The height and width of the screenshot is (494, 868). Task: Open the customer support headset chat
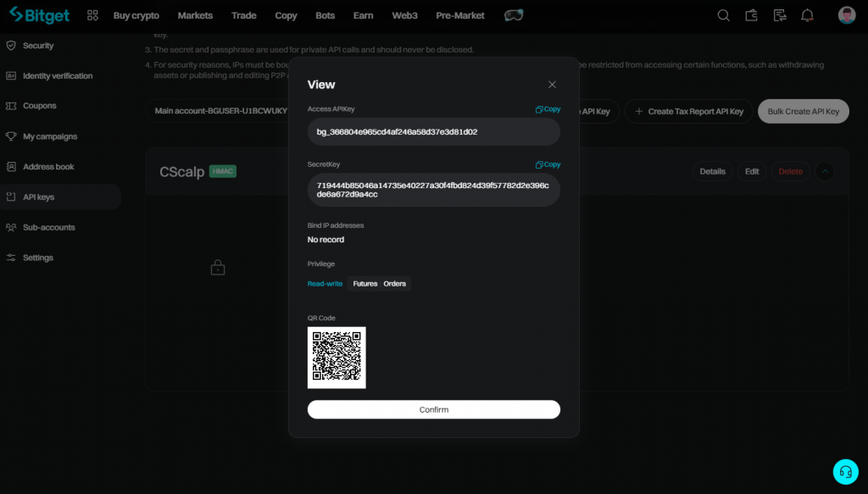[x=845, y=472]
